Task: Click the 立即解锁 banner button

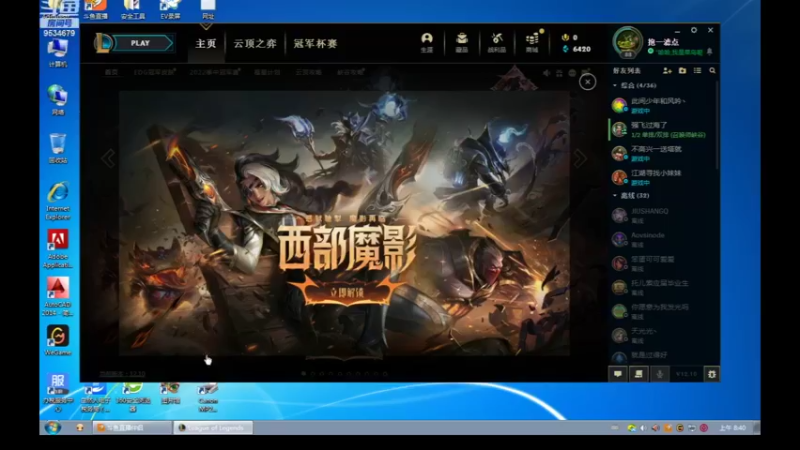Action: 347,293
